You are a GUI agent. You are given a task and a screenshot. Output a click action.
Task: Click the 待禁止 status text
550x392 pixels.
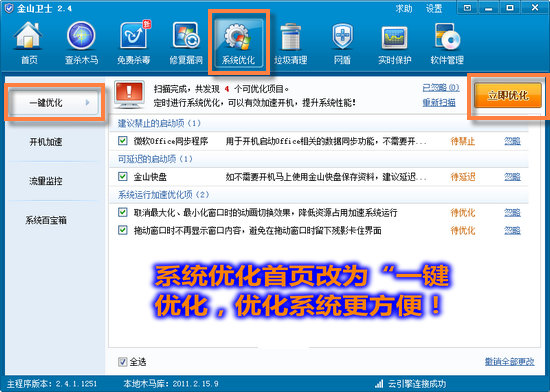[x=463, y=141]
